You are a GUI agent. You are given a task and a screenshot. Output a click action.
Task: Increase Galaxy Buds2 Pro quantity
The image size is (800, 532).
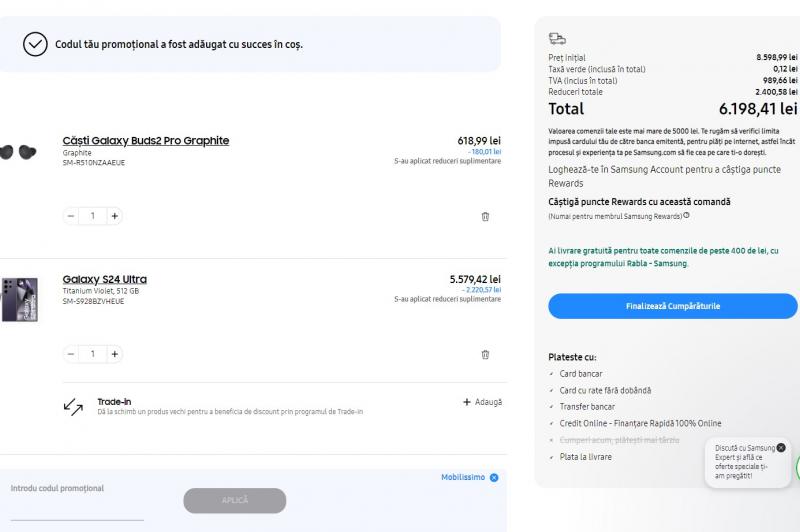coord(114,216)
